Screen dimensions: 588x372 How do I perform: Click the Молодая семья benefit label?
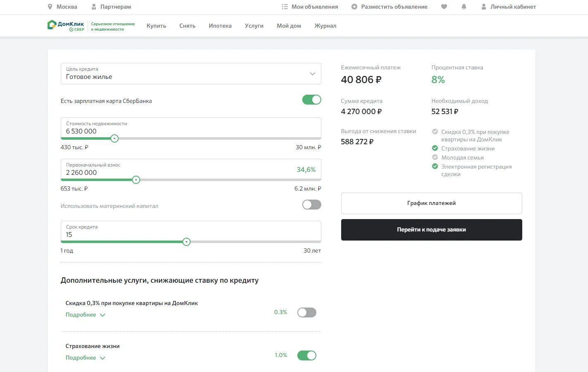(x=462, y=157)
